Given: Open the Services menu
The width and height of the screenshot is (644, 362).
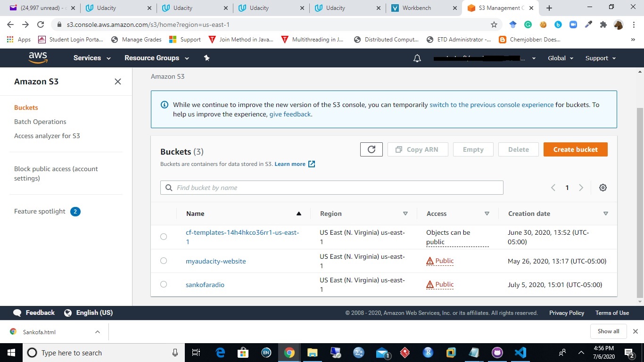Looking at the screenshot, I should (x=91, y=58).
